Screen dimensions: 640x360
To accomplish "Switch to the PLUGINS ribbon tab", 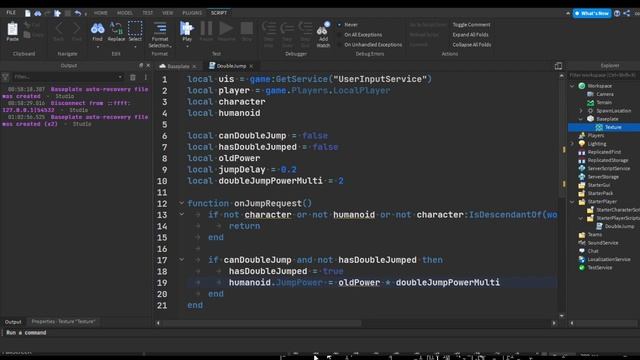I will tap(192, 13).
